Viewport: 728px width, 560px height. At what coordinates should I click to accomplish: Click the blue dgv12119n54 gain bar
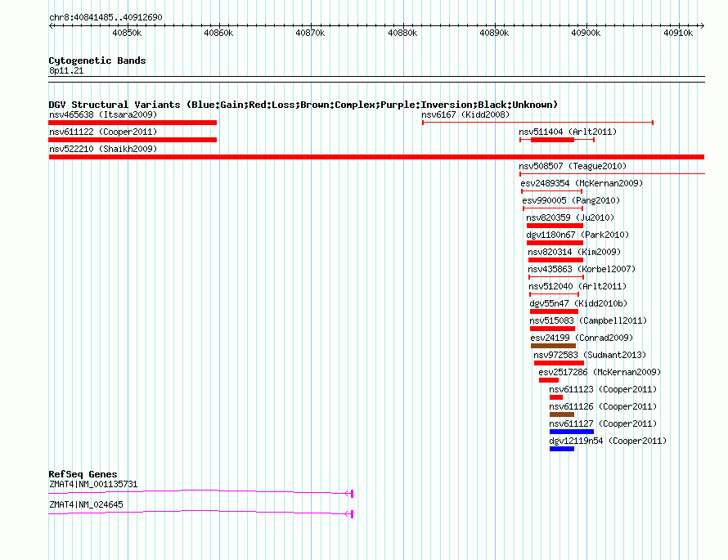[x=562, y=449]
